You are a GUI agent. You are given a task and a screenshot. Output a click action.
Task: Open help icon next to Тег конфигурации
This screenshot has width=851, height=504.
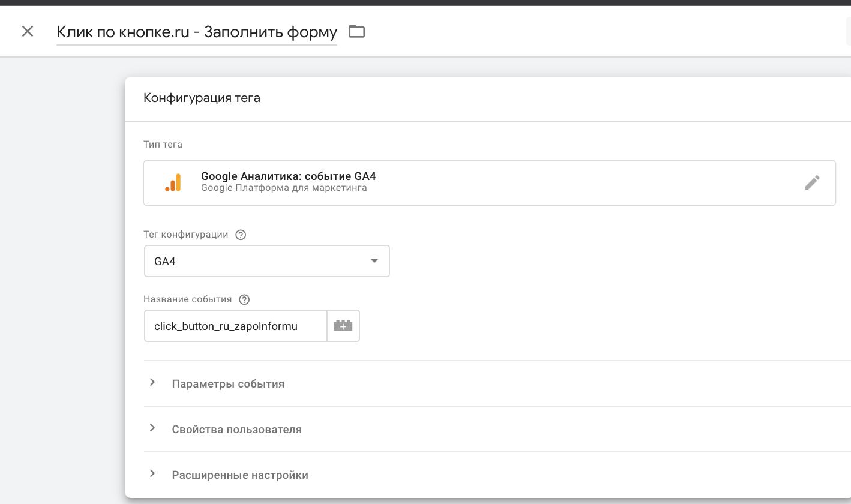tap(241, 235)
